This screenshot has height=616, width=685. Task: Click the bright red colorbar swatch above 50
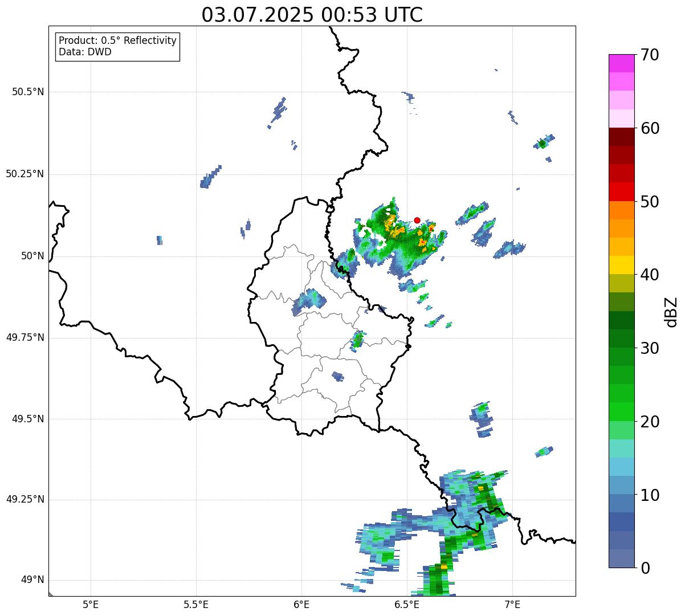click(621, 191)
